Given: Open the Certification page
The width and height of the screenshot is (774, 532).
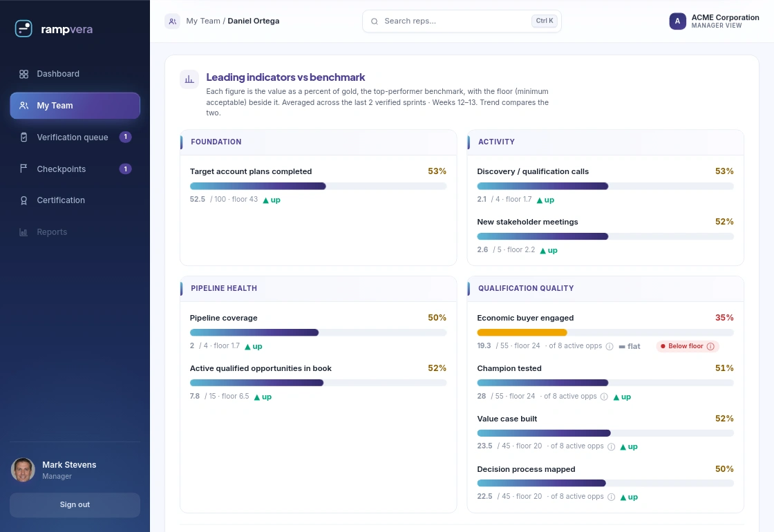Looking at the screenshot, I should click(75, 200).
